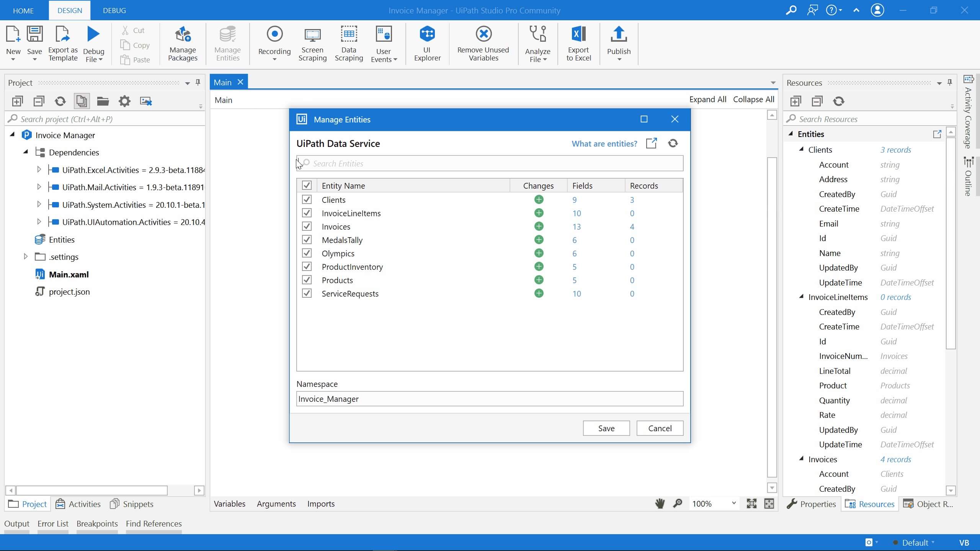Open Help icon in title bar
Viewport: 980px width, 551px height.
[831, 10]
